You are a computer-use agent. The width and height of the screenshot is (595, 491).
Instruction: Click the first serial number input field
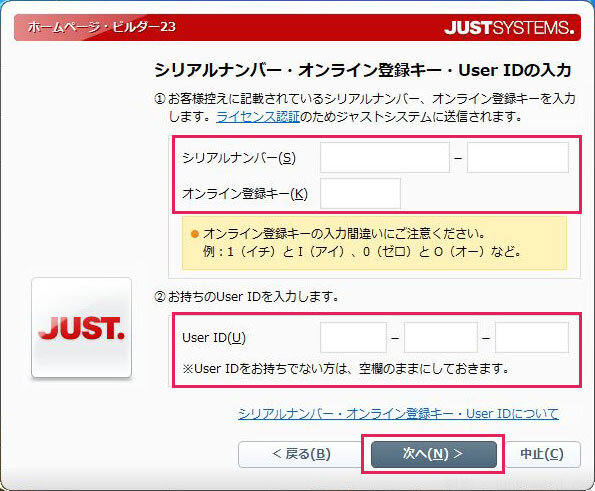click(x=385, y=157)
